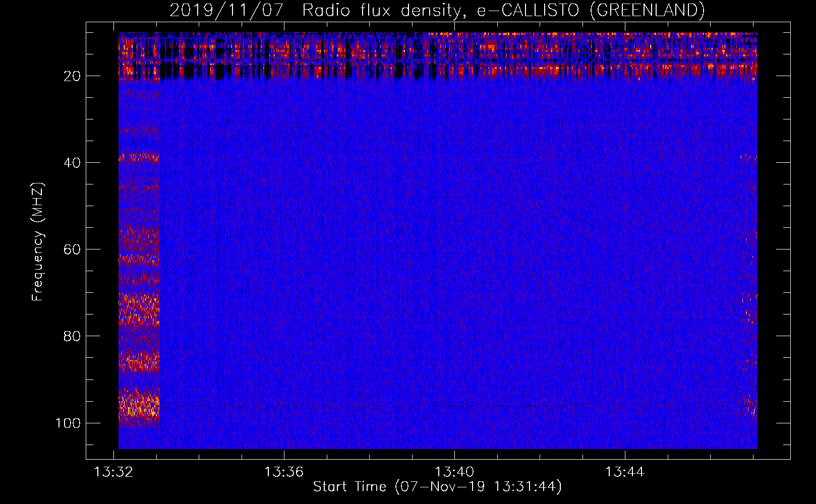The width and height of the screenshot is (816, 504).
Task: Select the 80 frequency tick label
Action: (72, 336)
